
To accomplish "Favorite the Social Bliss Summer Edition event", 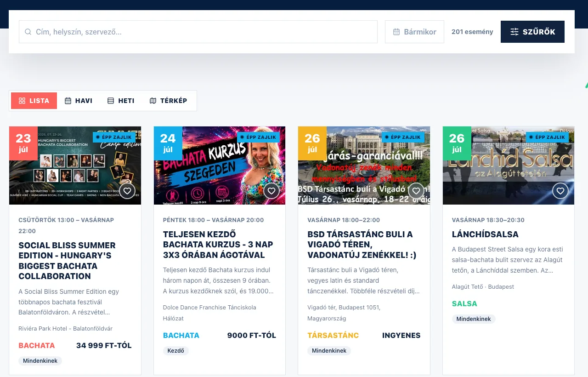I will [x=127, y=191].
